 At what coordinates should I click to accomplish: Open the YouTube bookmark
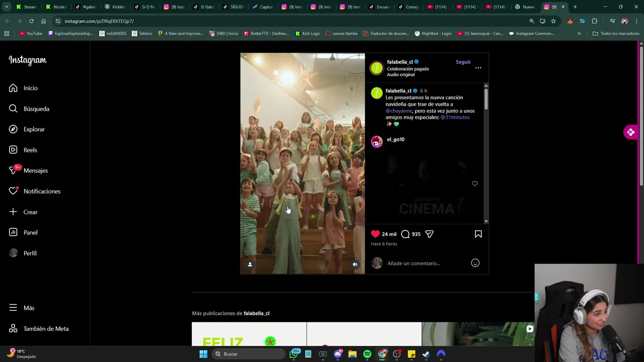pyautogui.click(x=31, y=34)
